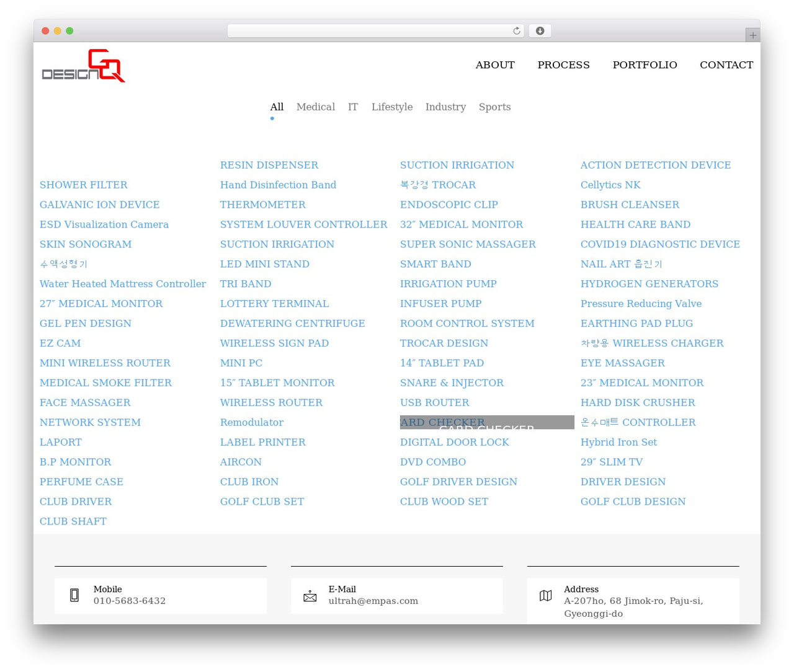Open the ABOUT menu item
This screenshot has width=794, height=672.
click(x=495, y=65)
